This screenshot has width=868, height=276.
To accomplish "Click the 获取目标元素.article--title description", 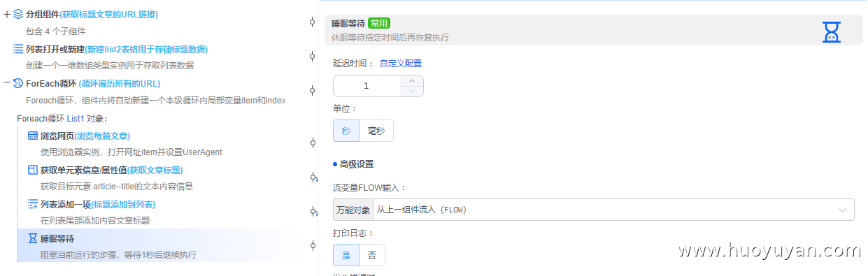I will click(x=117, y=186).
